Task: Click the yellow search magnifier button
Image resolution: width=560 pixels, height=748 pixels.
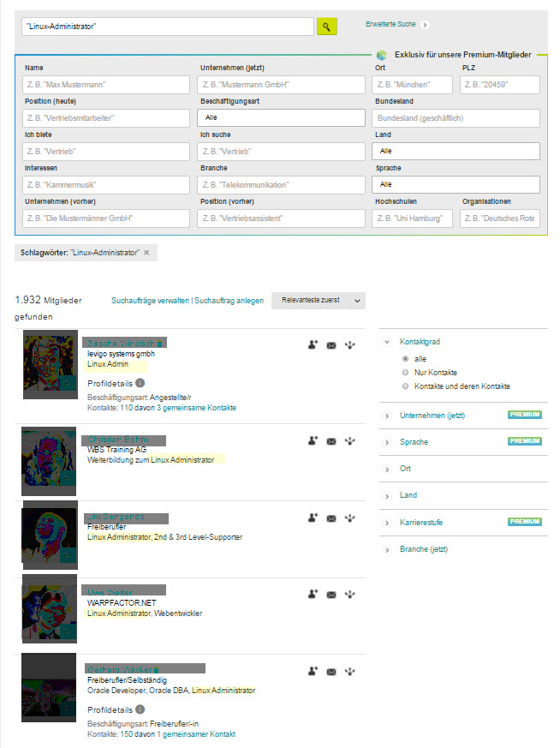Action: tap(326, 27)
